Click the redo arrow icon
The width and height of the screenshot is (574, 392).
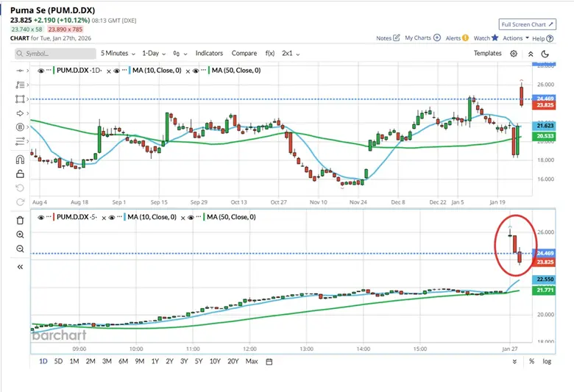[20, 202]
